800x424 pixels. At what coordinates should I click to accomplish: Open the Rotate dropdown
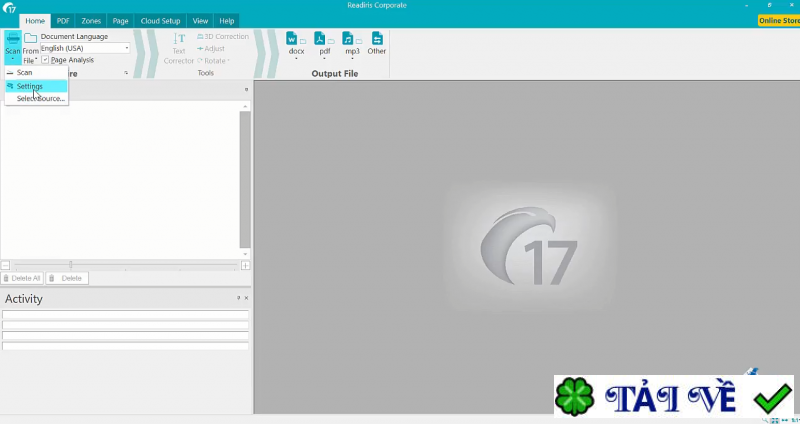point(213,61)
